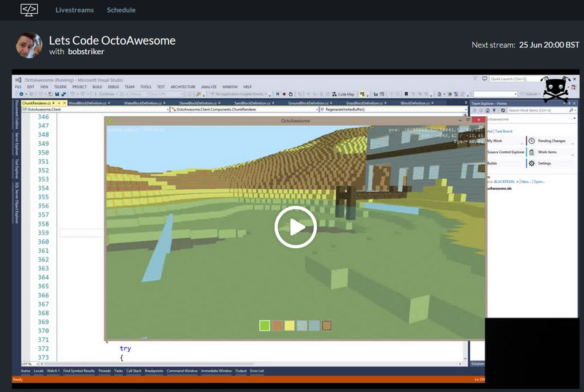The width and height of the screenshot is (584, 392).
Task: Open the Error List tab
Action: (x=257, y=371)
